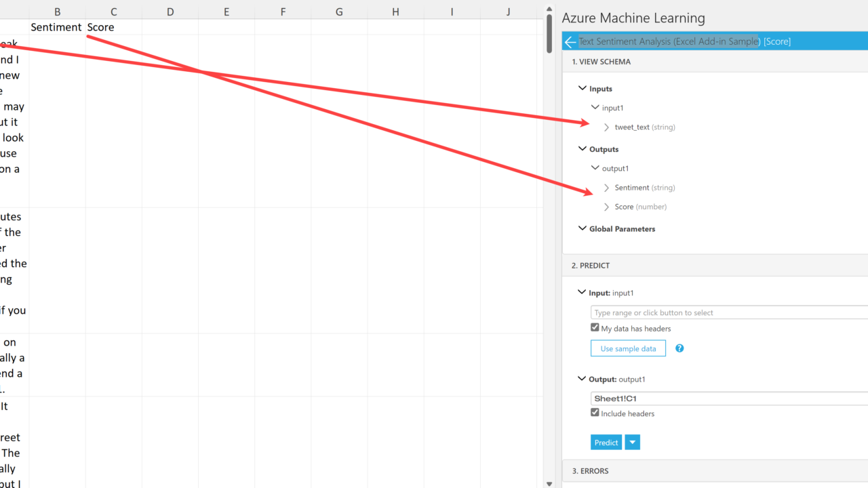Select column H header

click(x=395, y=12)
